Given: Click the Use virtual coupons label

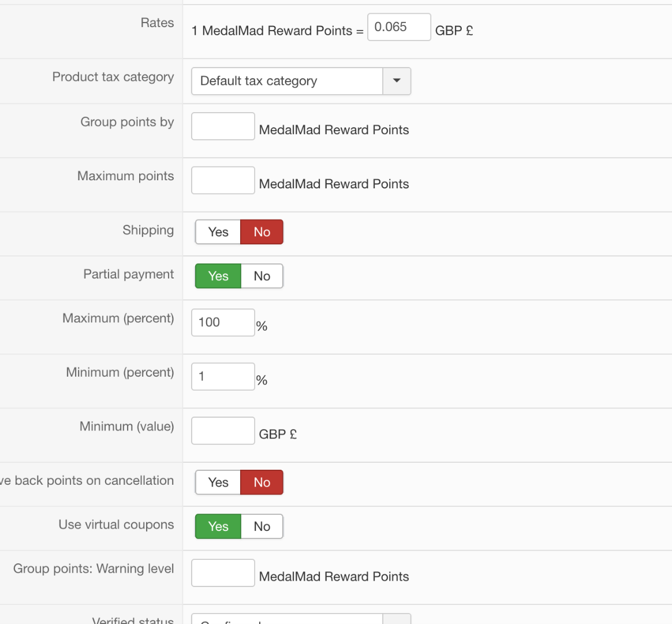Looking at the screenshot, I should (116, 525).
